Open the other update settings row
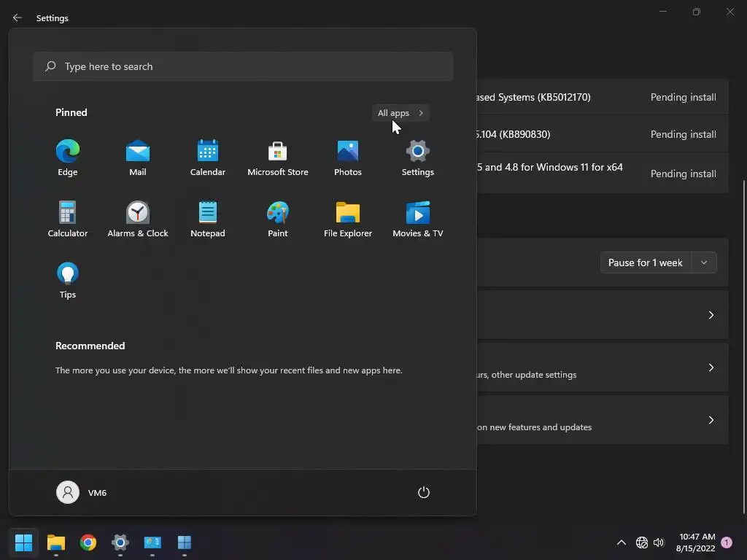This screenshot has width=747, height=560. point(603,367)
